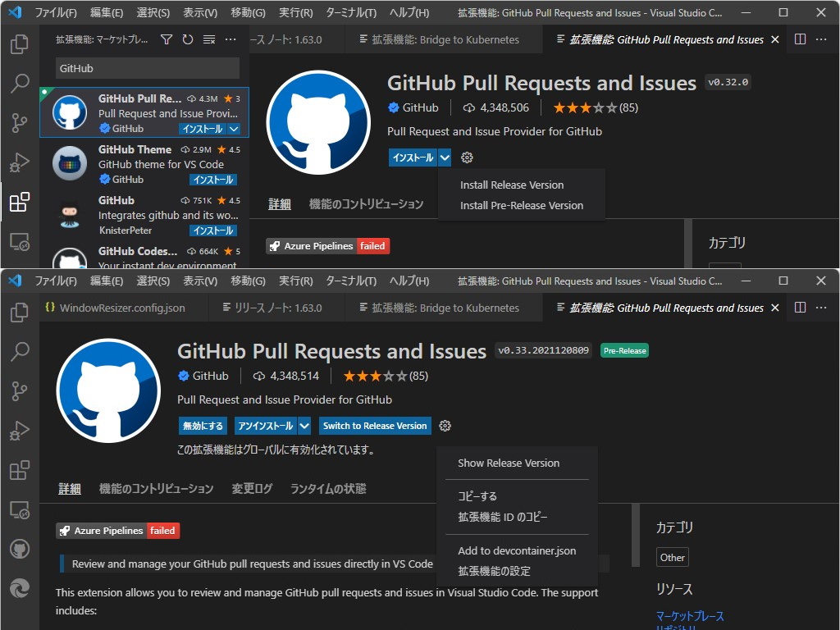
Task: Clear extensions search results icon
Action: tap(209, 39)
